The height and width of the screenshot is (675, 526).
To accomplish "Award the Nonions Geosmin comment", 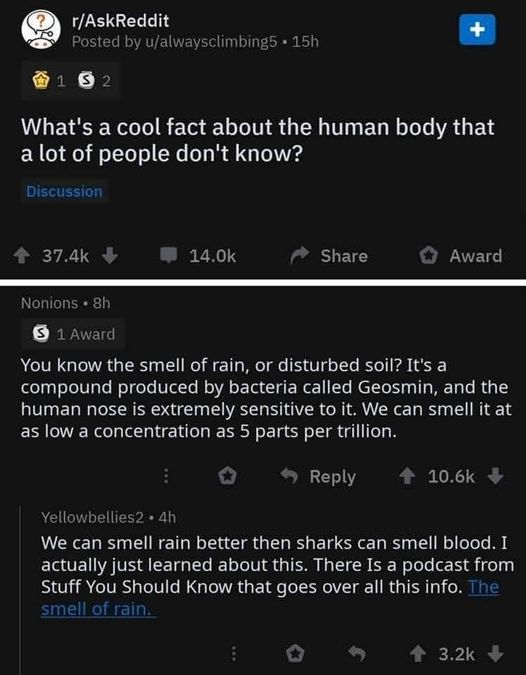I will pos(227,477).
